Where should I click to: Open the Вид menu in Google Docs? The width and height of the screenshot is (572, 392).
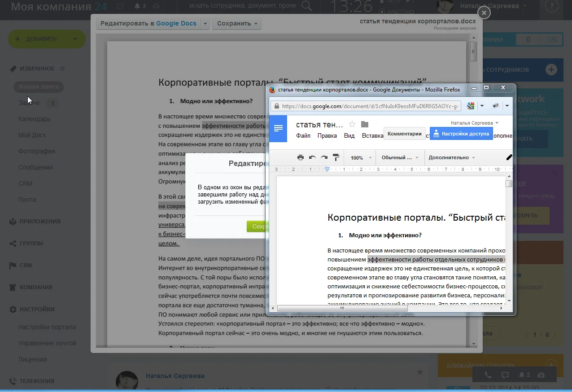point(349,135)
